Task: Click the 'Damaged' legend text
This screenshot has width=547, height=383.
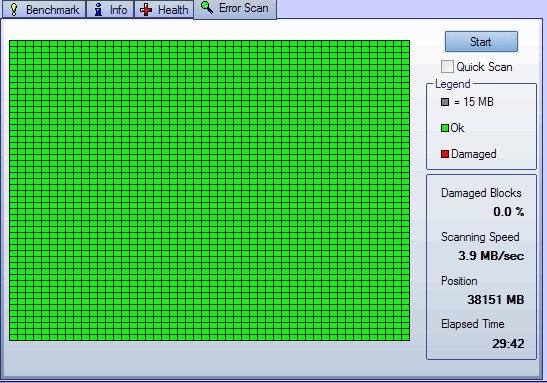Action: 473,154
